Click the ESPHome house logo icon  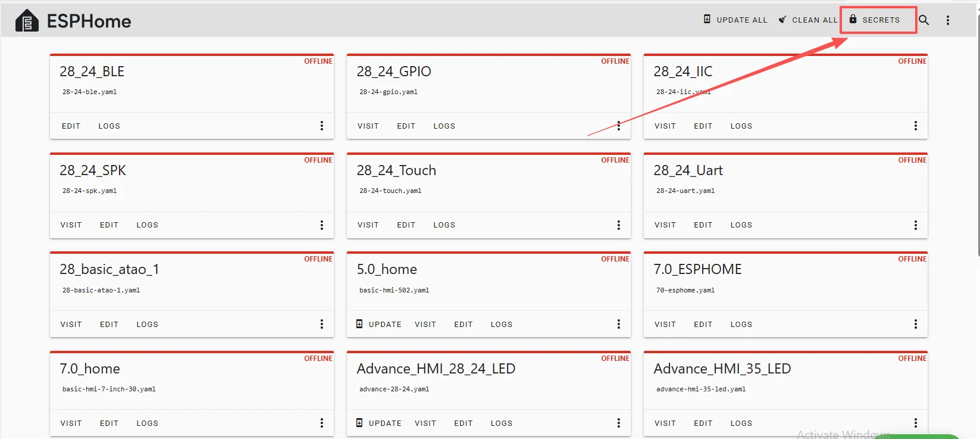tap(27, 21)
